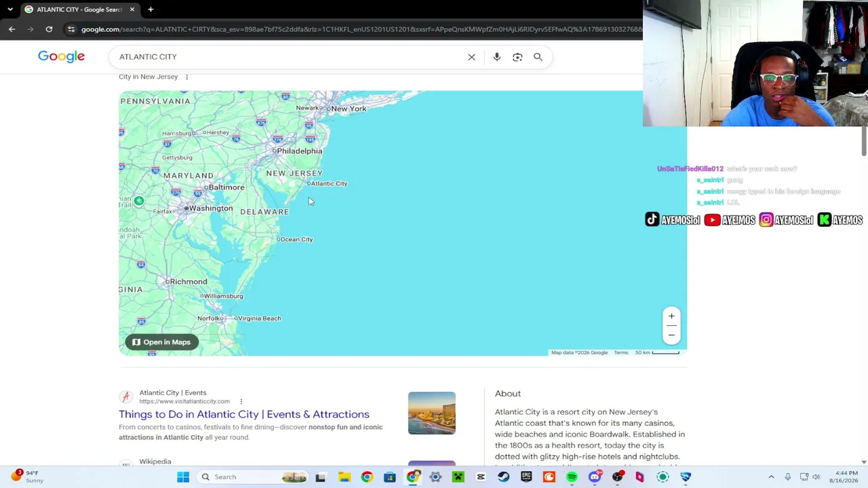Open Task View on the taskbar
The image size is (868, 488).
(321, 476)
